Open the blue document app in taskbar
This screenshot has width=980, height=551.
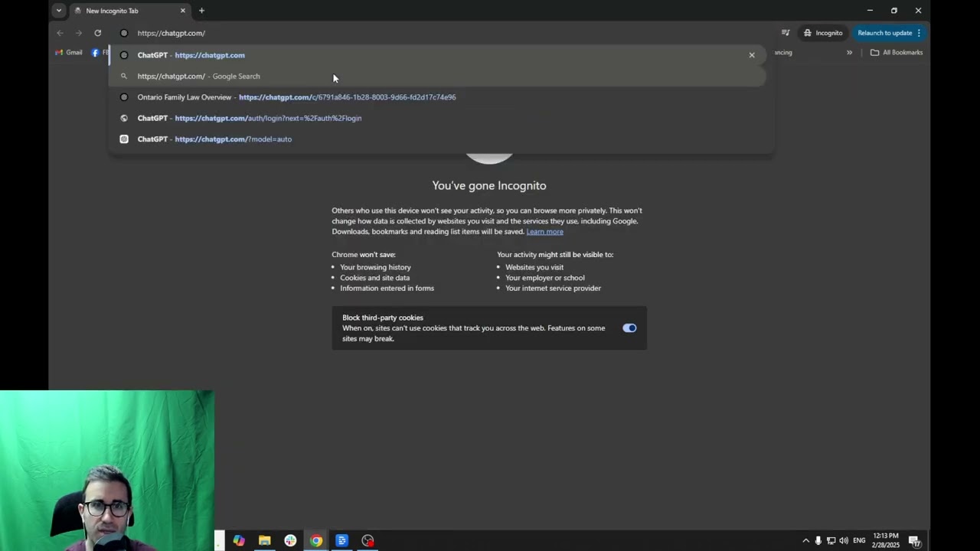click(342, 540)
